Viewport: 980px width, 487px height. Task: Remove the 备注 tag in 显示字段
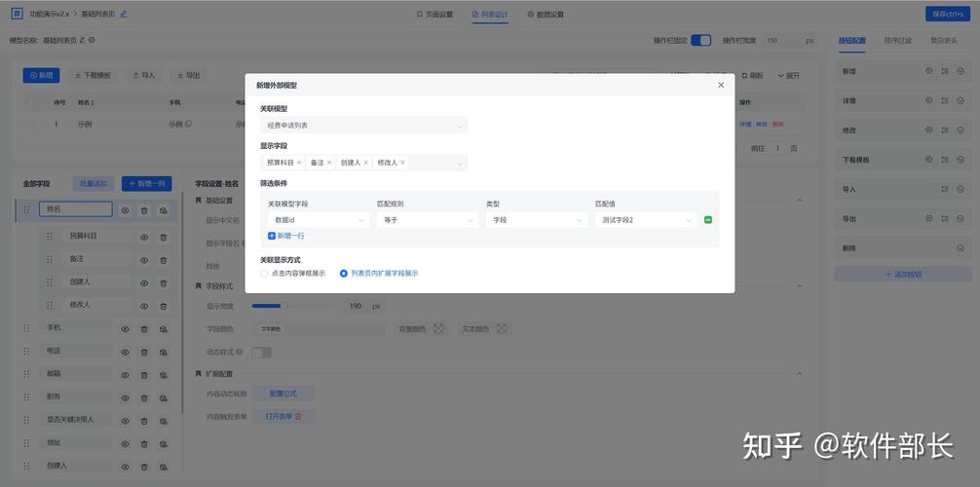point(329,163)
